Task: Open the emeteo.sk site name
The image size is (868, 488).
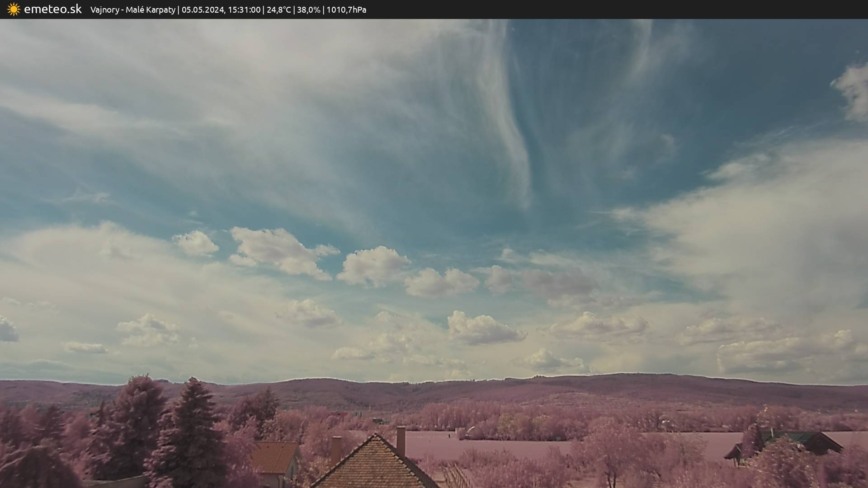Action: click(x=52, y=9)
